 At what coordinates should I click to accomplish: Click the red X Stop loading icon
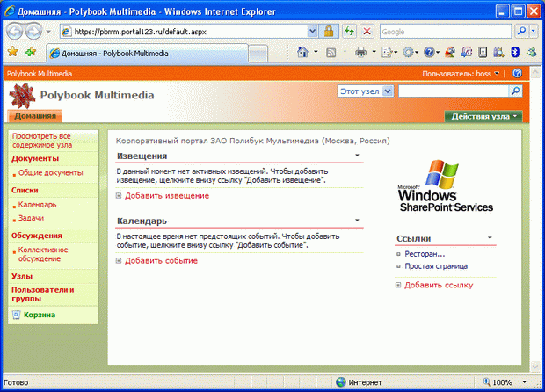[367, 32]
